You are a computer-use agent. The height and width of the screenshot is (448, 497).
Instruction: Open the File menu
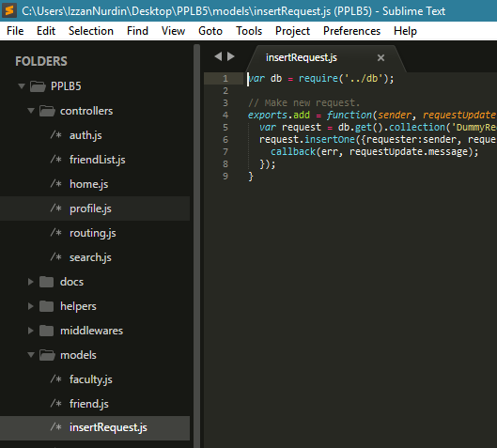point(15,31)
